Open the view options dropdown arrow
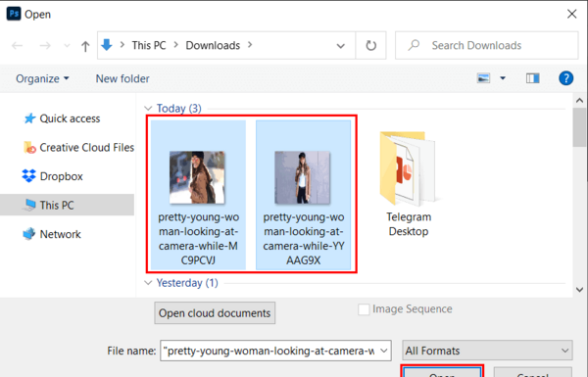The width and height of the screenshot is (588, 377). click(503, 78)
